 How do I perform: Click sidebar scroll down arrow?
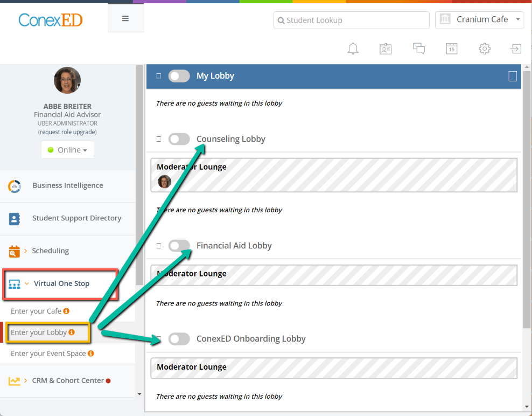coord(139,394)
